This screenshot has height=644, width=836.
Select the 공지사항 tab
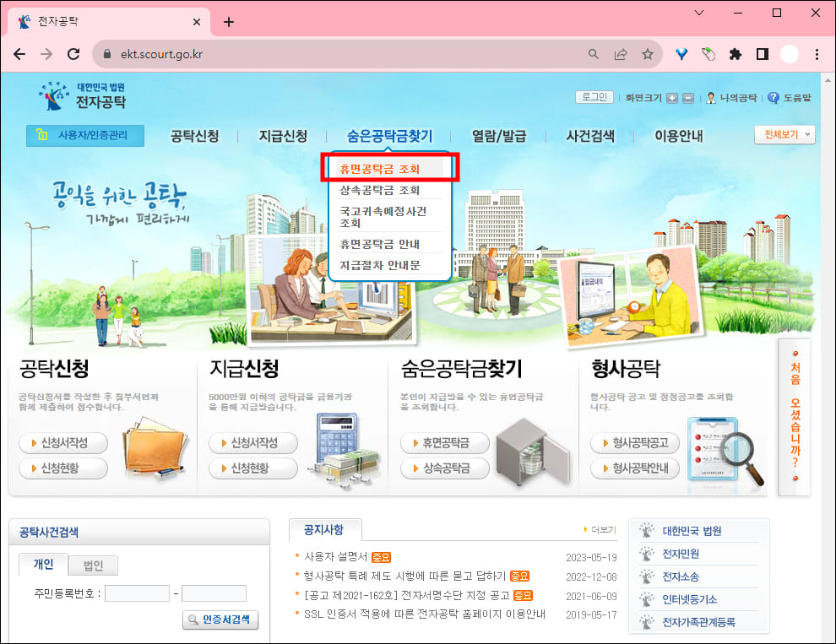(321, 529)
